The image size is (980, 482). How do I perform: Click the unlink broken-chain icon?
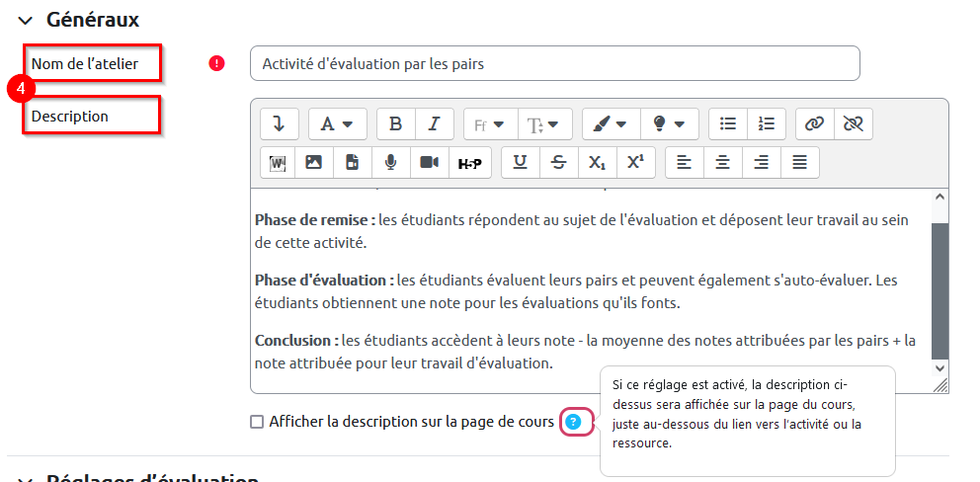[x=853, y=124]
